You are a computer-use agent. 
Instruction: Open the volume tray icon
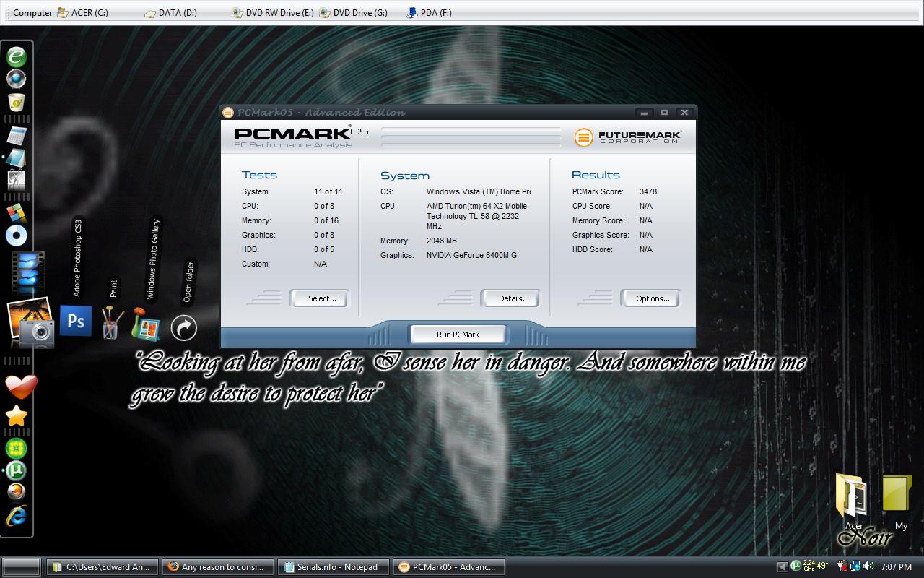pos(868,566)
